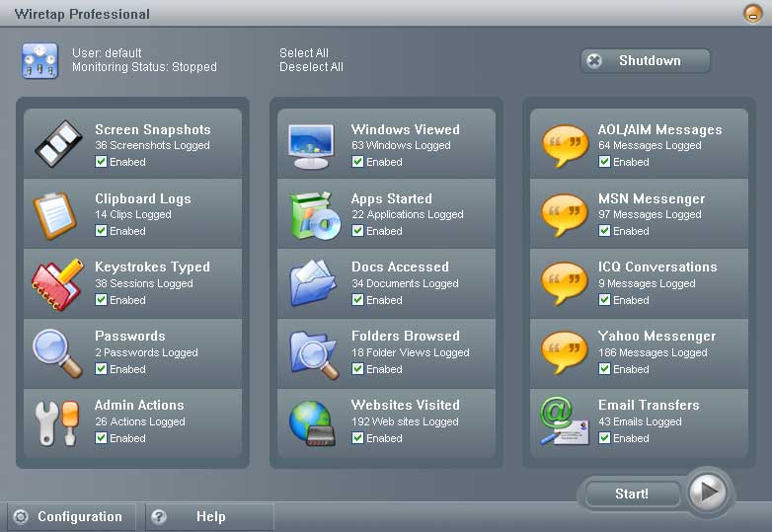Uncheck ICQ Conversations Enabled checkbox
The height and width of the screenshot is (532, 772).
pyautogui.click(x=604, y=300)
